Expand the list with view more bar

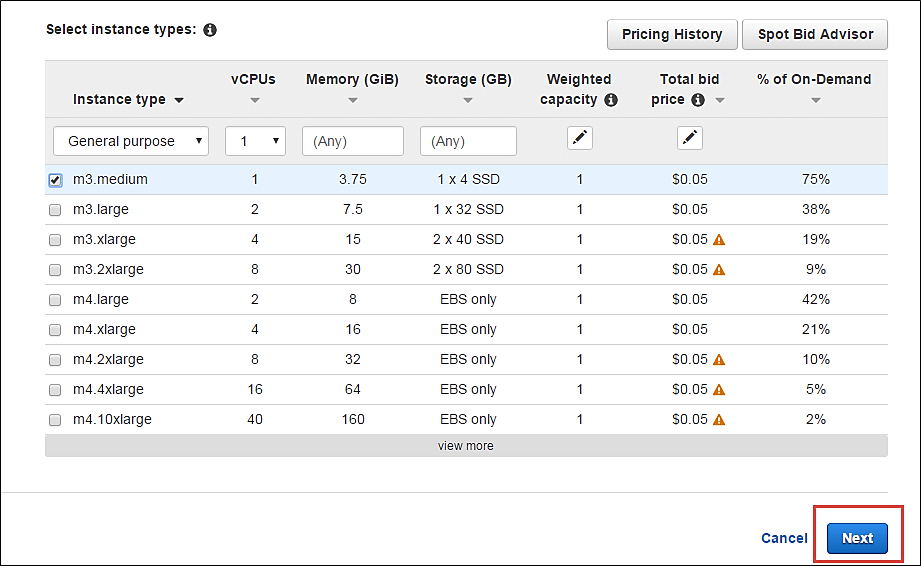point(466,446)
